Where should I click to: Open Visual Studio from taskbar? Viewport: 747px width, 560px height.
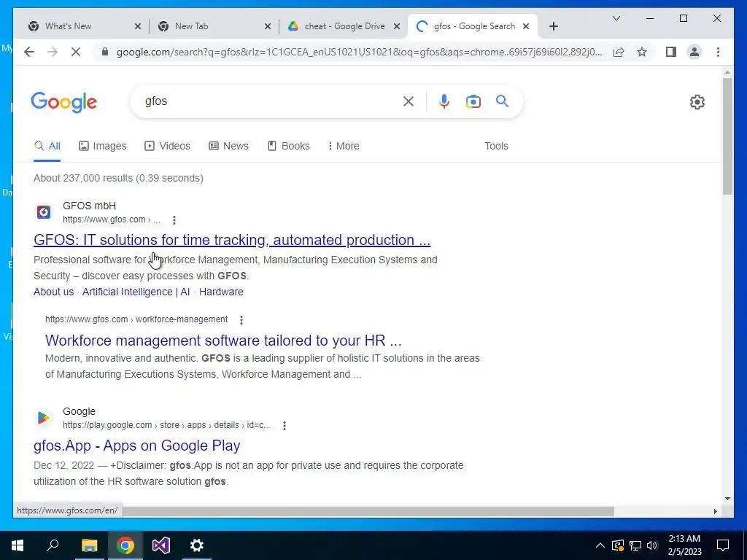coord(161,545)
